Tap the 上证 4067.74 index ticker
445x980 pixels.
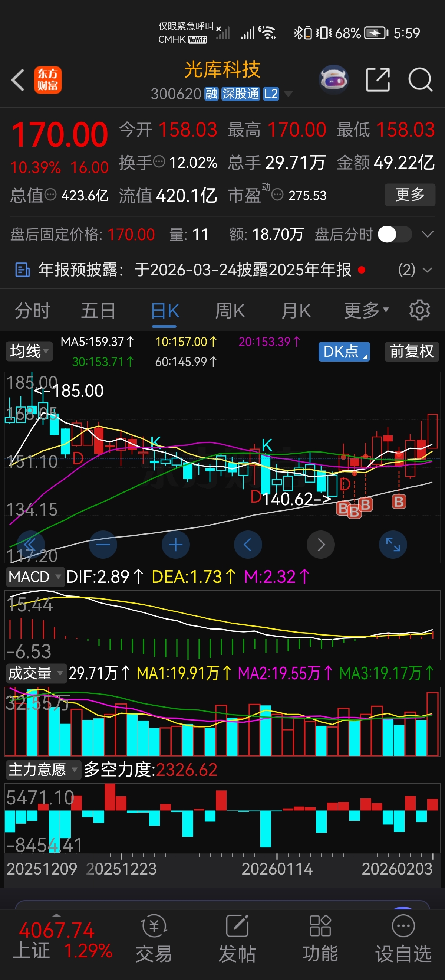coord(63,940)
